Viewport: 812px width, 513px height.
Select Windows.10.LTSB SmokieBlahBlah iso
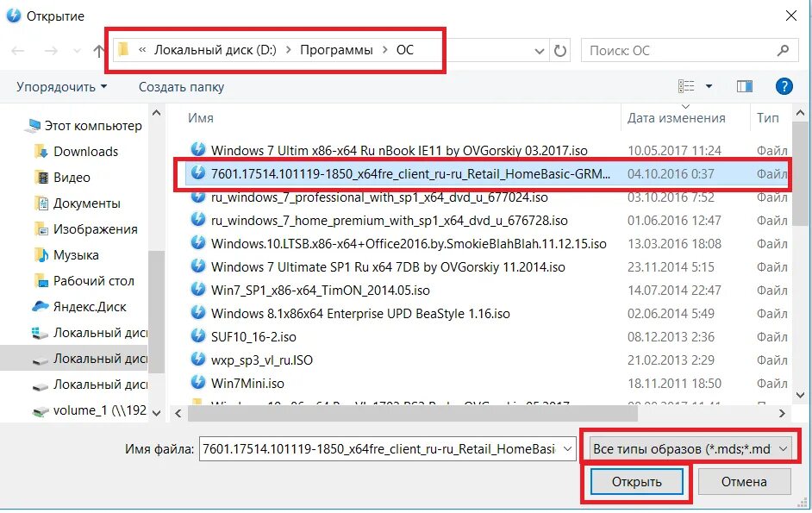click(409, 243)
